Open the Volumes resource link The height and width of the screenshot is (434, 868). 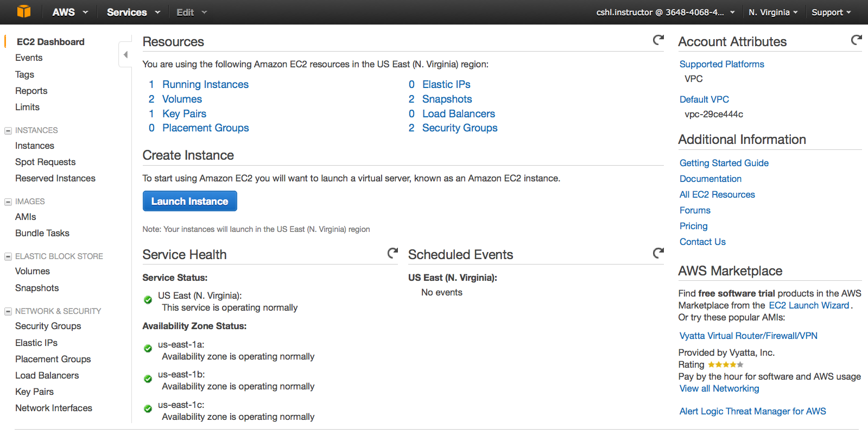tap(182, 99)
